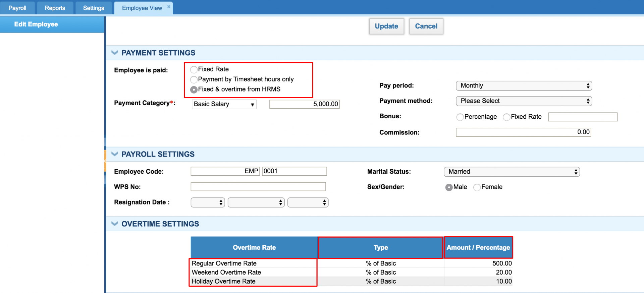The height and width of the screenshot is (293, 644).
Task: Collapse the Overtime Settings section chevron
Action: pyautogui.click(x=115, y=224)
